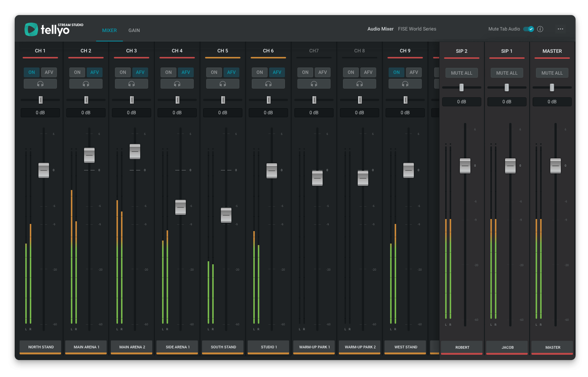Click the CH 4 headphone monitor icon
This screenshot has width=588, height=377.
pyautogui.click(x=177, y=84)
